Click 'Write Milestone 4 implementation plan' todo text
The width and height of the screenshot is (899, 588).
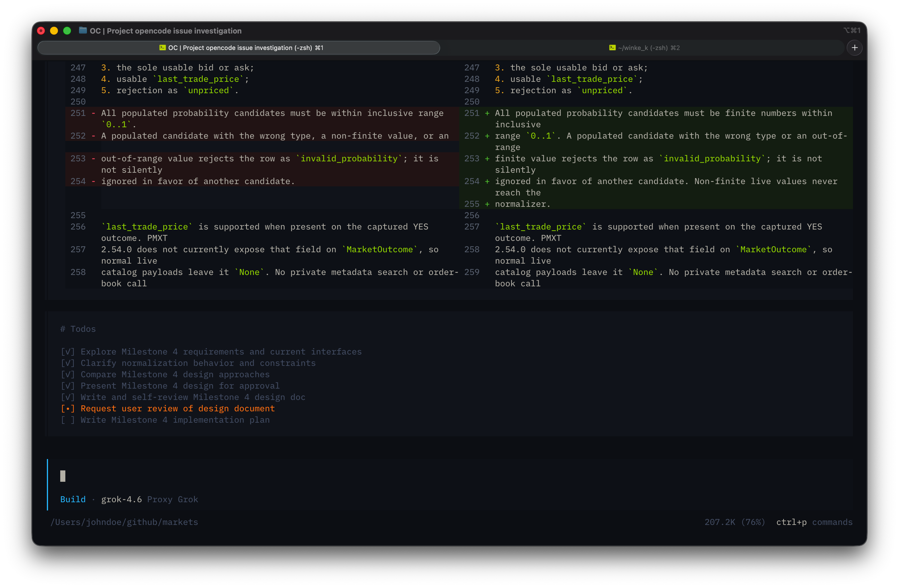pyautogui.click(x=175, y=420)
